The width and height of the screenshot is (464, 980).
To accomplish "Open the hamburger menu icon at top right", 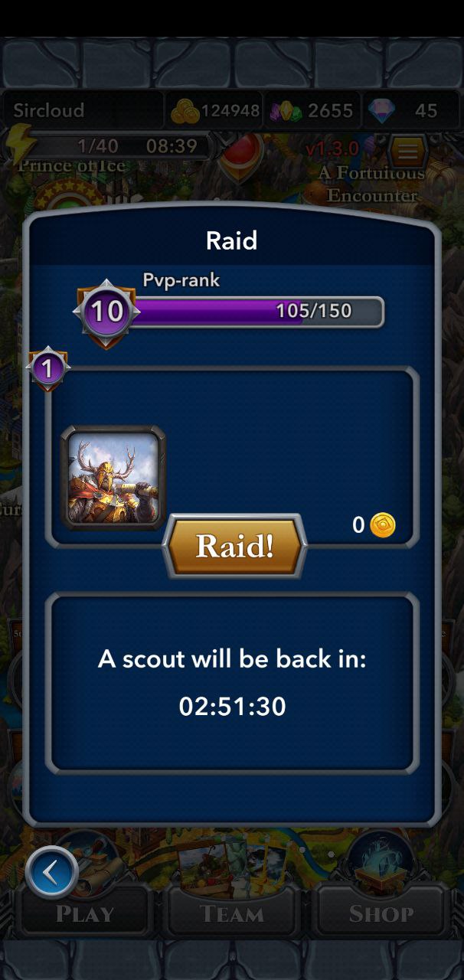I will (409, 152).
